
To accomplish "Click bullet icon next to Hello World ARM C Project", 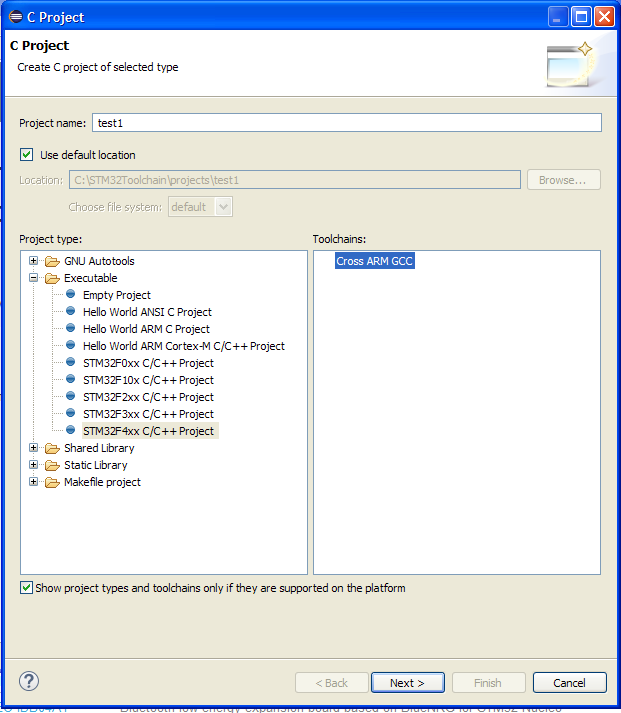I will [70, 328].
